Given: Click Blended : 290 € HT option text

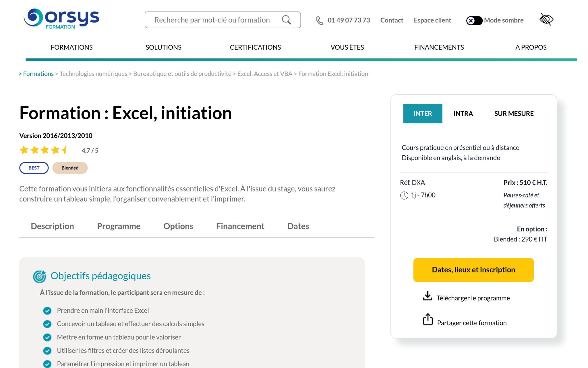Looking at the screenshot, I should [x=520, y=239].
